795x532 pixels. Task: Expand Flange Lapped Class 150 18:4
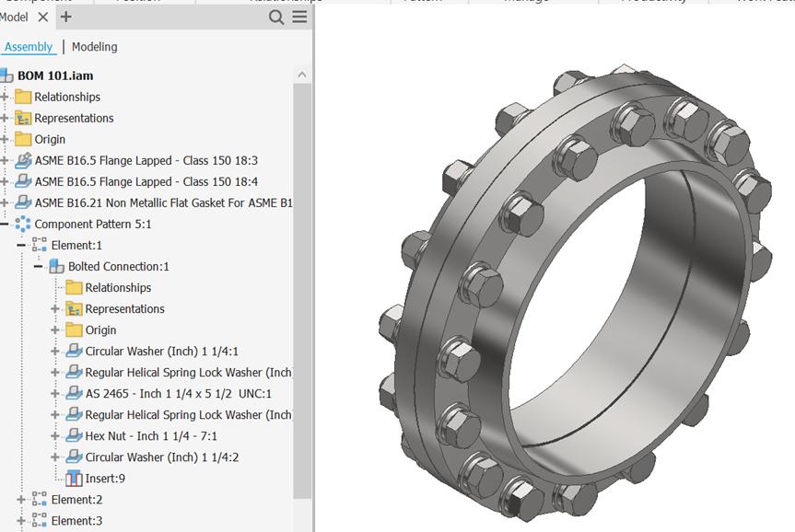click(5, 182)
